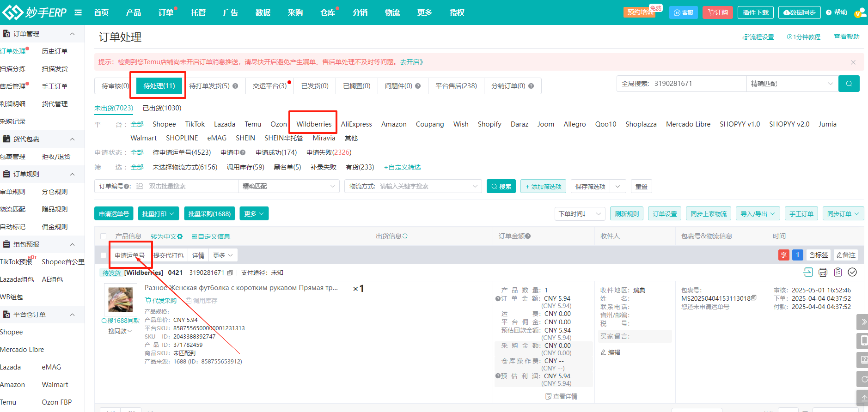The width and height of the screenshot is (868, 412).
Task: Click the help icon next to 分销订单(0)
Action: (531, 86)
